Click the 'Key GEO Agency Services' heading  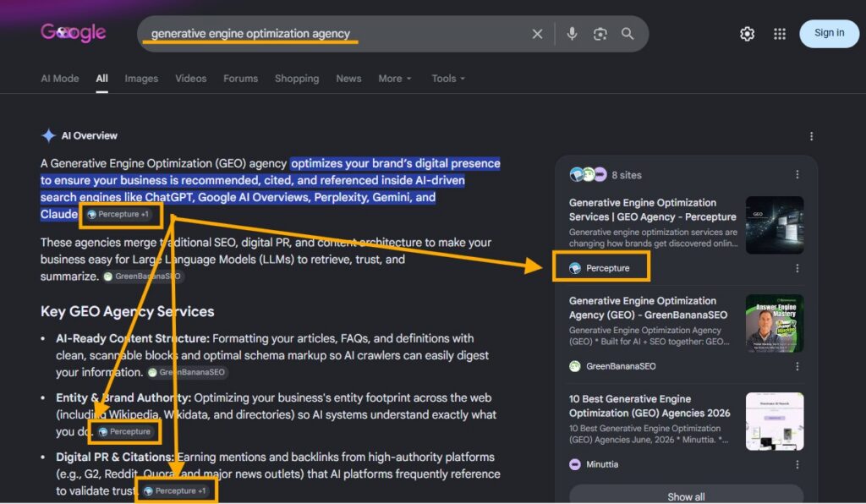127,311
